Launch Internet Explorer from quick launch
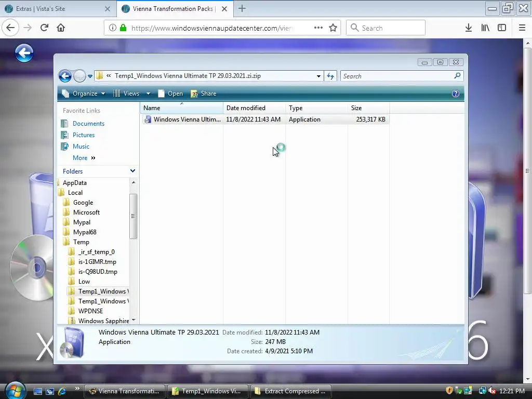The width and height of the screenshot is (532, 399). tap(62, 391)
